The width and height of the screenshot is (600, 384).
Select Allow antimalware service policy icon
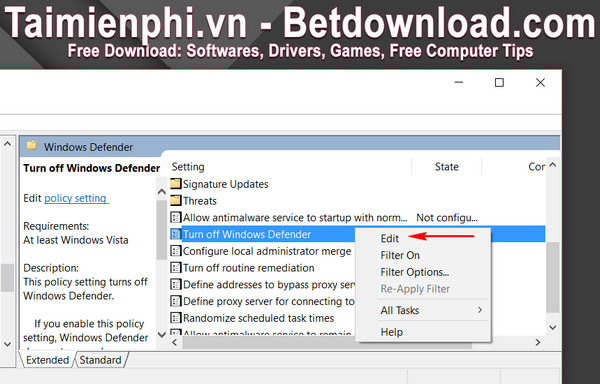(176, 218)
